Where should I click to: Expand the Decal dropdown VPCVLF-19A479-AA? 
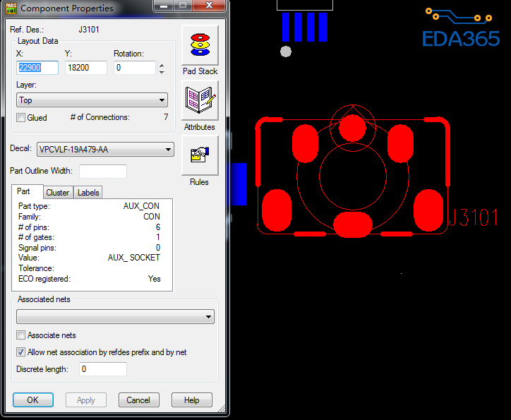tap(105, 150)
